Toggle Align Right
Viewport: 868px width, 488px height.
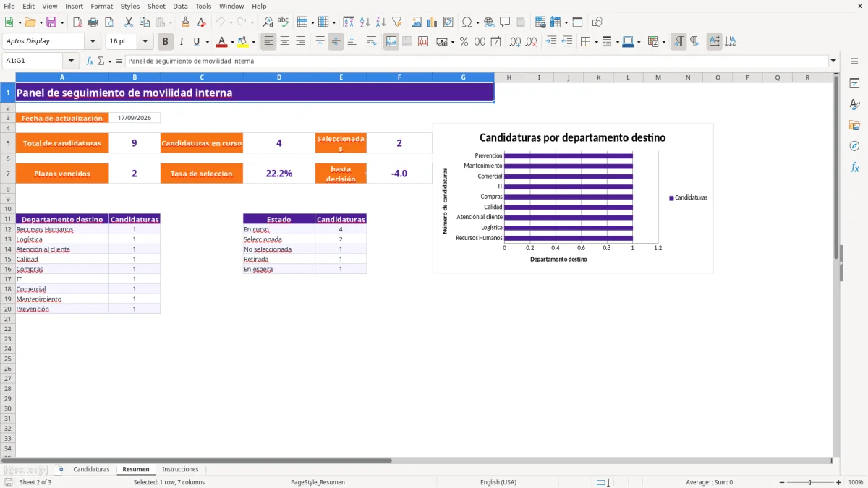(x=300, y=42)
